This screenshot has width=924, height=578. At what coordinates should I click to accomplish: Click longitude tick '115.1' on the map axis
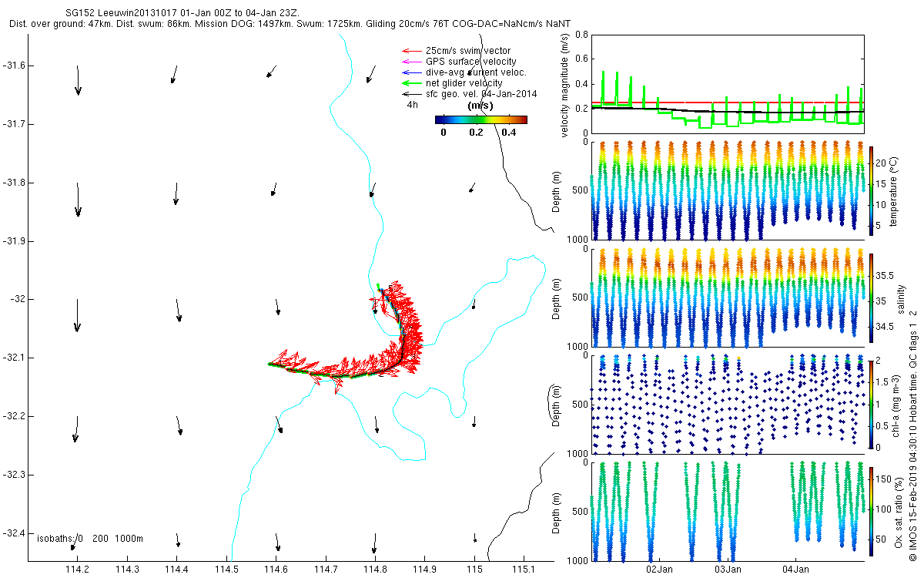pyautogui.click(x=524, y=569)
